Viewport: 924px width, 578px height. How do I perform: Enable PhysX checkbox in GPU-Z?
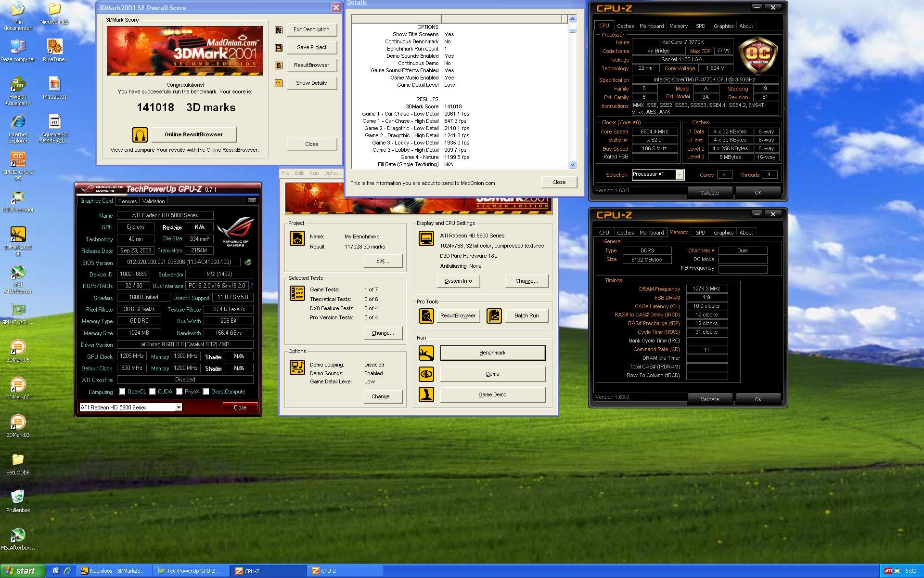tap(180, 392)
